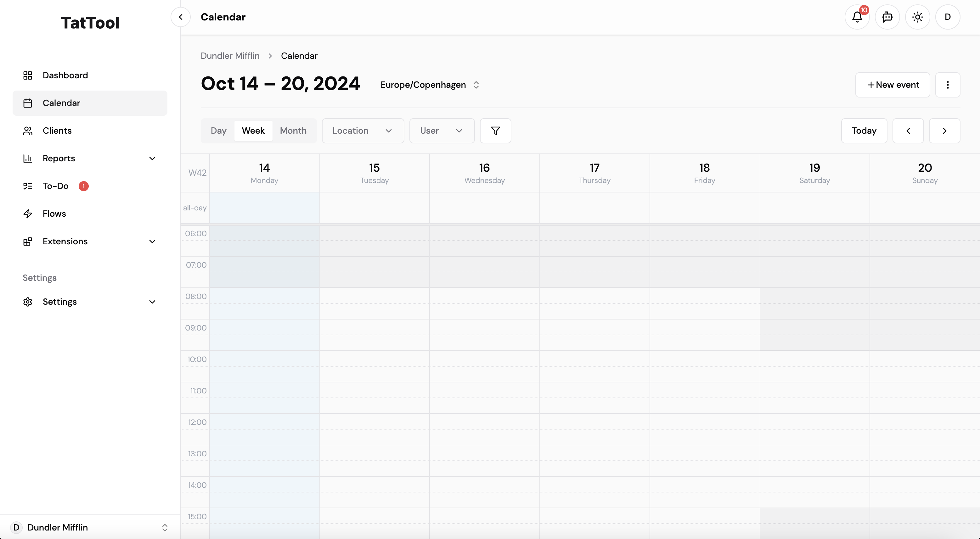
Task: Change the Europe/Copenhagen timezone selector
Action: 430,85
